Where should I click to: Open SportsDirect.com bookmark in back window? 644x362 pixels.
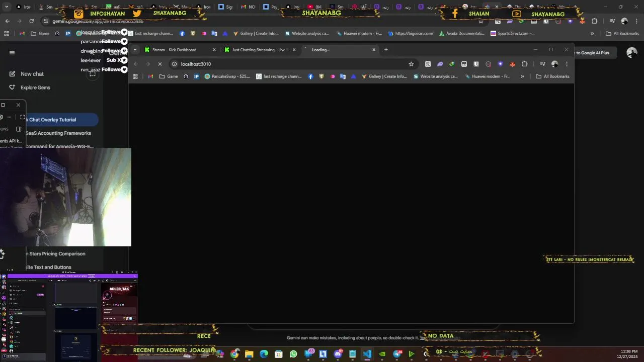(x=512, y=34)
